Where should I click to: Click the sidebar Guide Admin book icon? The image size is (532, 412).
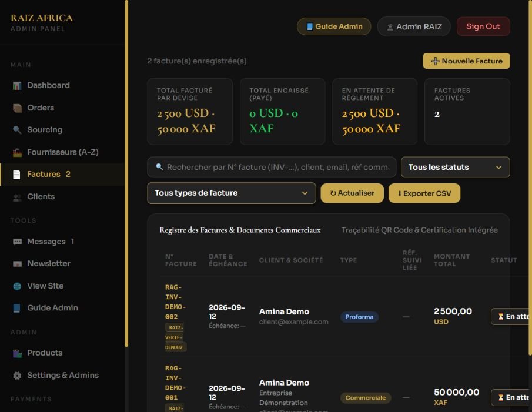pyautogui.click(x=16, y=308)
